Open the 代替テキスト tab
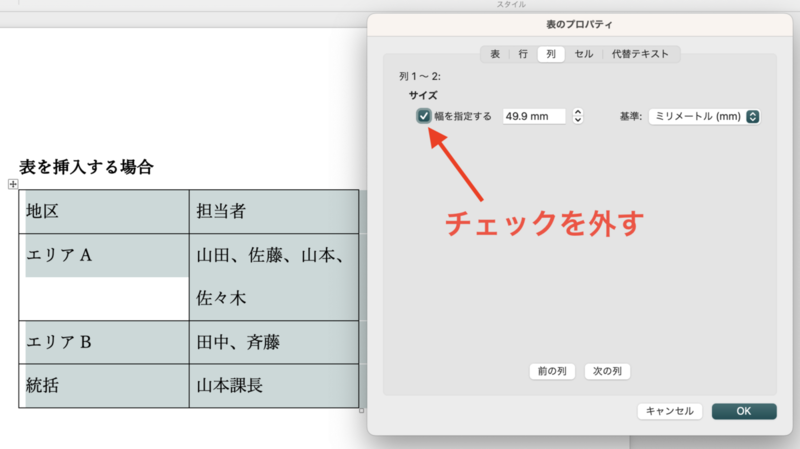 (x=640, y=54)
